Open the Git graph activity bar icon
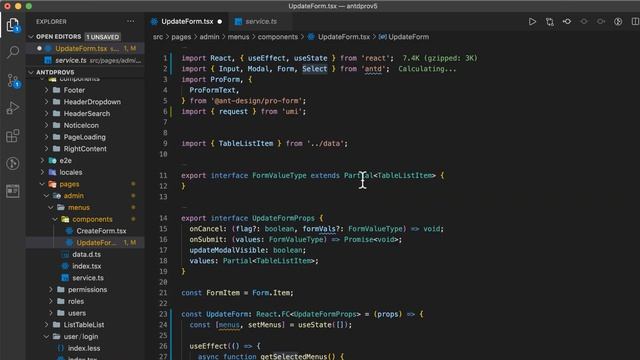Image resolution: width=640 pixels, height=360 pixels. coord(13,163)
